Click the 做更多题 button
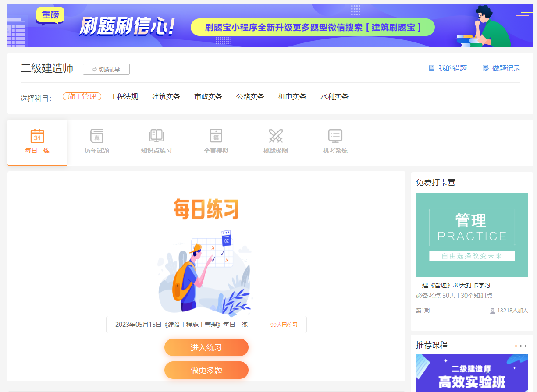The width and height of the screenshot is (537, 392). coord(206,370)
